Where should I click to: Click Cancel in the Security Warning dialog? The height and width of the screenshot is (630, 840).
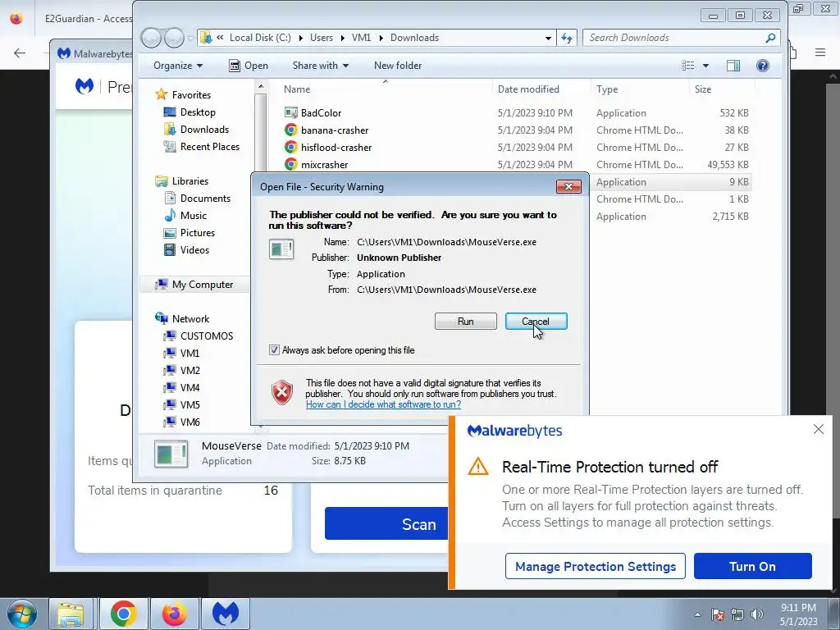click(536, 322)
